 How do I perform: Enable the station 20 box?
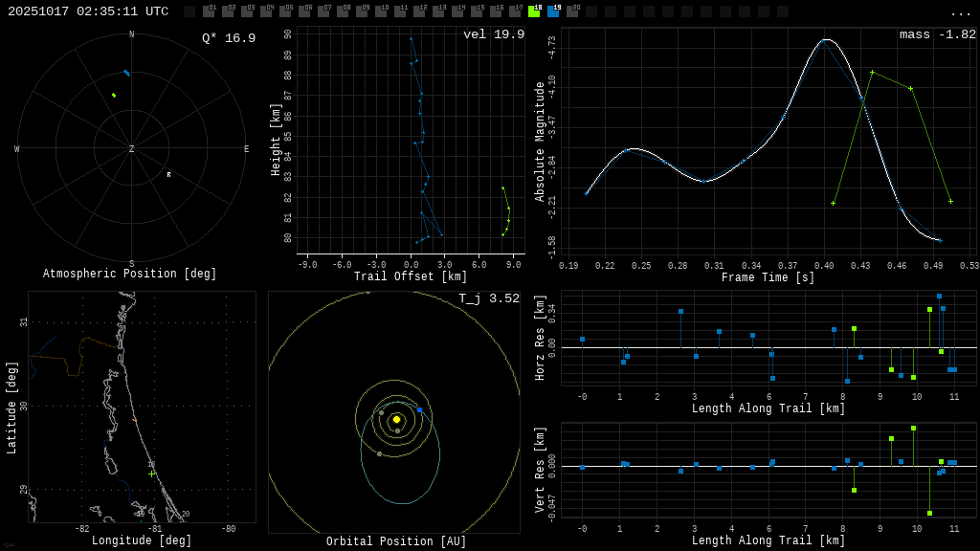(x=572, y=11)
